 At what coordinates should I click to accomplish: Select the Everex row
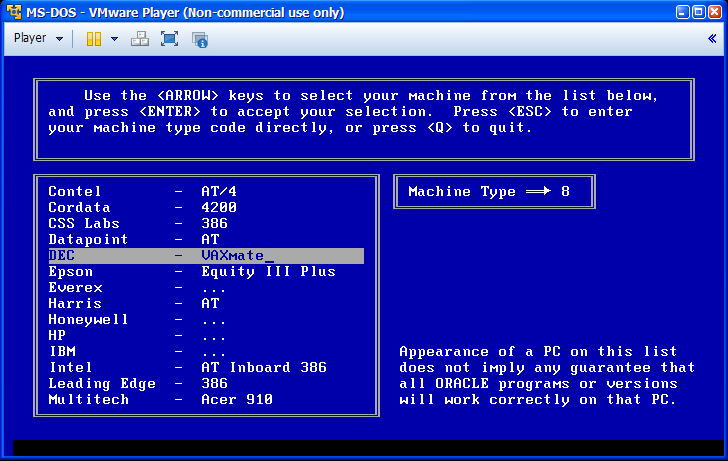[206, 287]
